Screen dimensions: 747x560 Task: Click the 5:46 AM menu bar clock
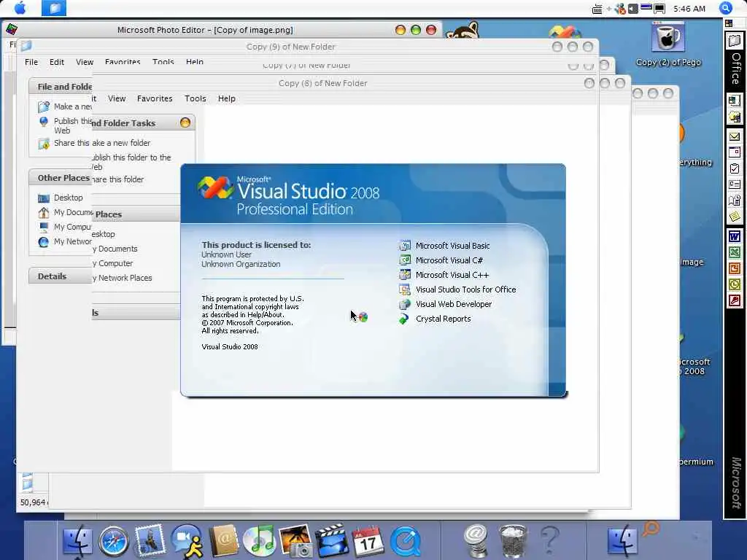pos(689,9)
